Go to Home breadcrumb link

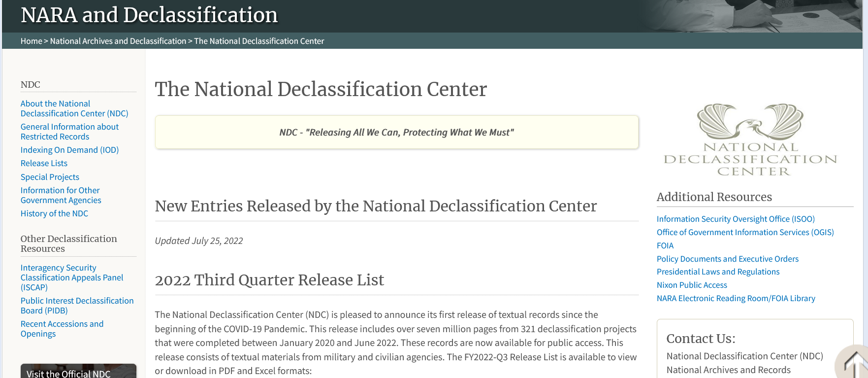pos(32,41)
